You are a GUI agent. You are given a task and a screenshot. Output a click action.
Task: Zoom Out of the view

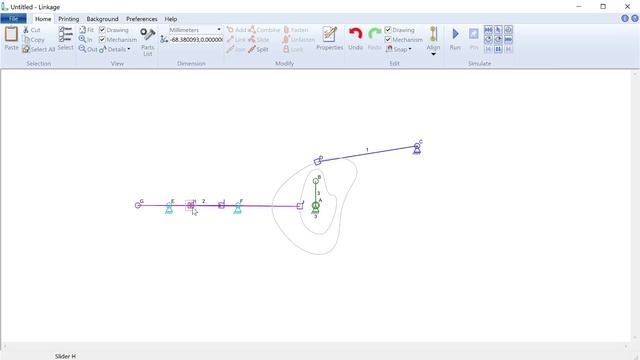[88, 49]
